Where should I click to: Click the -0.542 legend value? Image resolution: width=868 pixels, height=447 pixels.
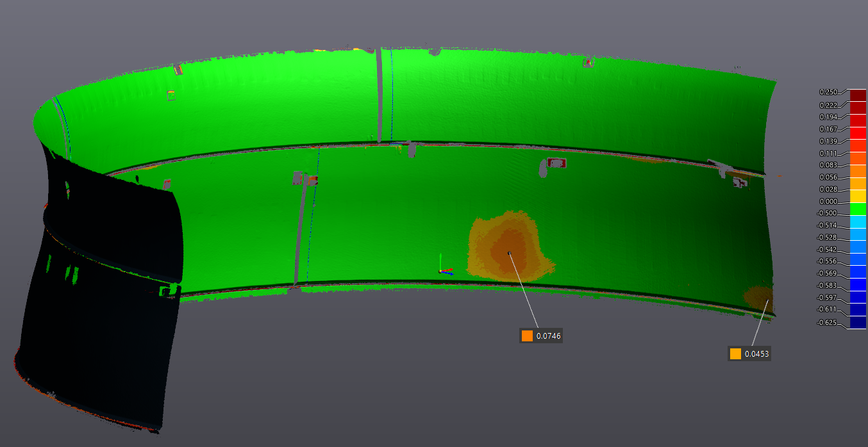[x=826, y=250]
